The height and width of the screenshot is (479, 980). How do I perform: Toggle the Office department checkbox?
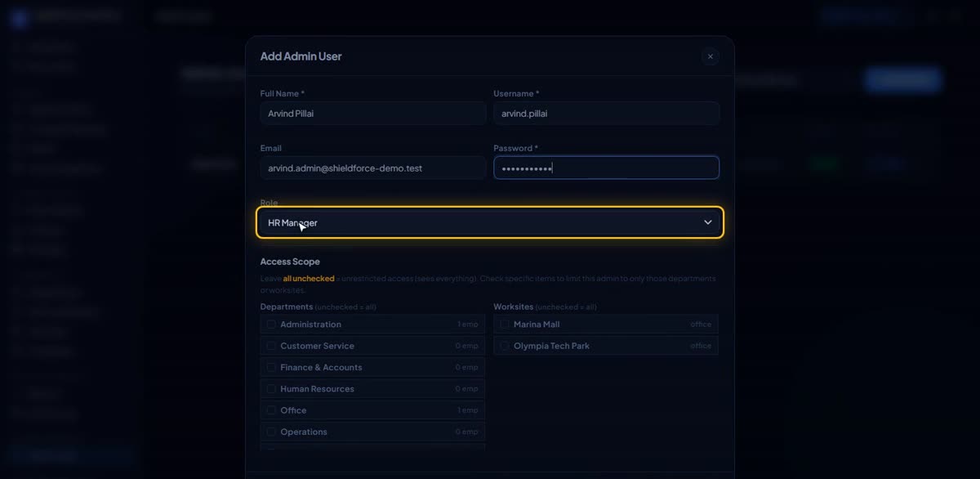click(x=271, y=410)
